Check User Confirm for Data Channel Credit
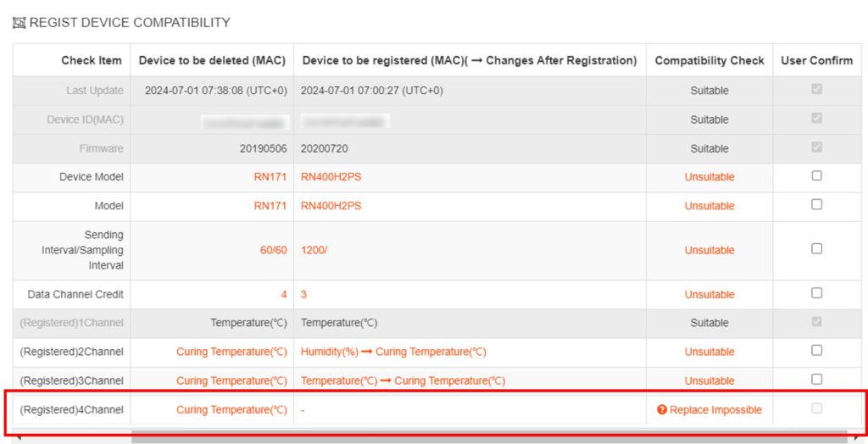This screenshot has height=444, width=868. (816, 293)
